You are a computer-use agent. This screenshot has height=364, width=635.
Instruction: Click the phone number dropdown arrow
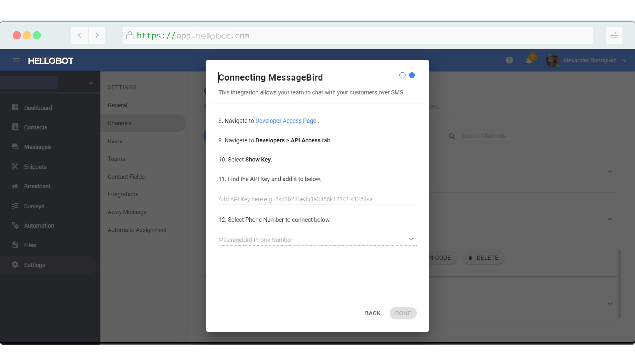point(411,239)
